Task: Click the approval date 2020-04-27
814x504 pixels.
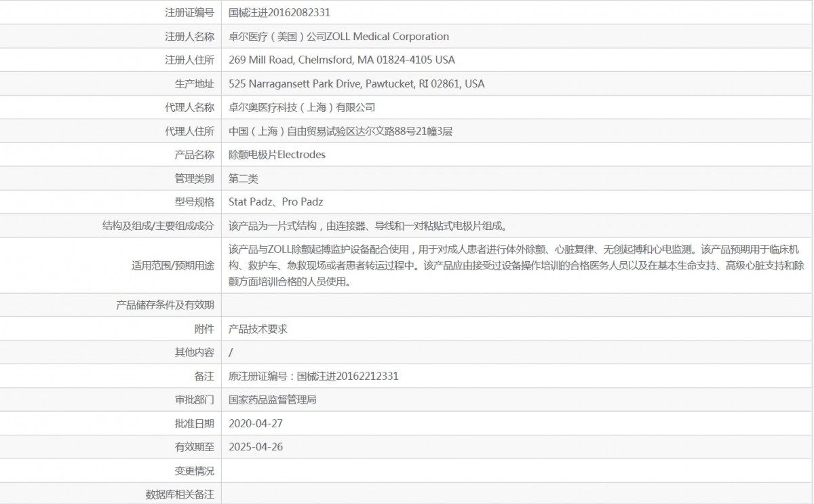Action: point(256,423)
